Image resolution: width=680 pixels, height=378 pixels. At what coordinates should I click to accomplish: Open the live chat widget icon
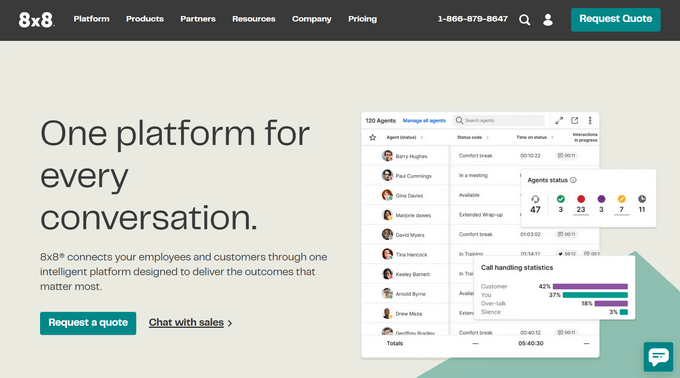click(x=658, y=356)
